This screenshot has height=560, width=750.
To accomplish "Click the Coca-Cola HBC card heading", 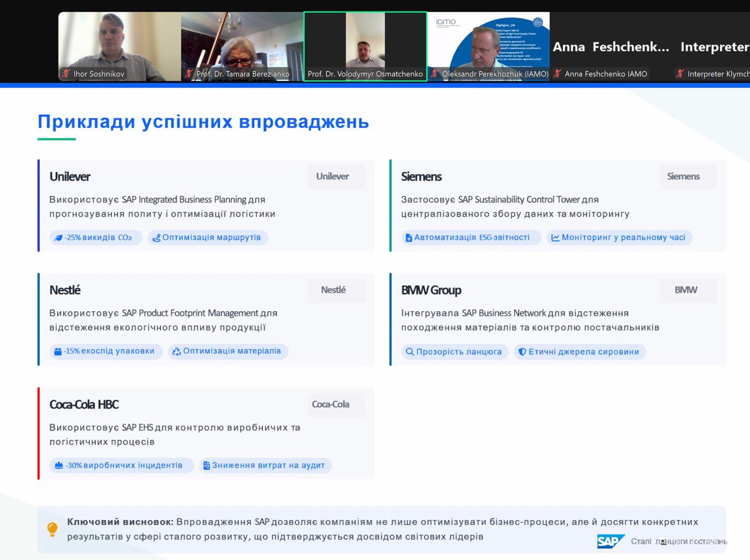I will 84,404.
